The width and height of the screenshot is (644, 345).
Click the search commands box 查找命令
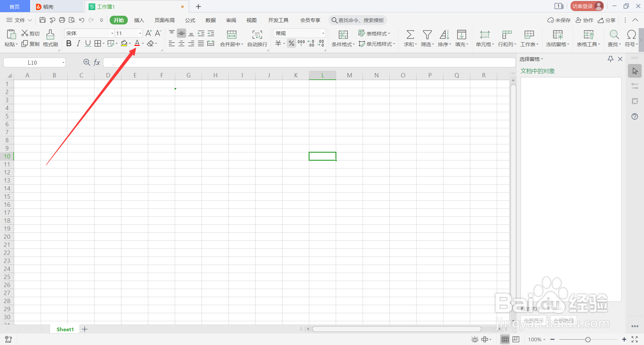pyautogui.click(x=358, y=20)
